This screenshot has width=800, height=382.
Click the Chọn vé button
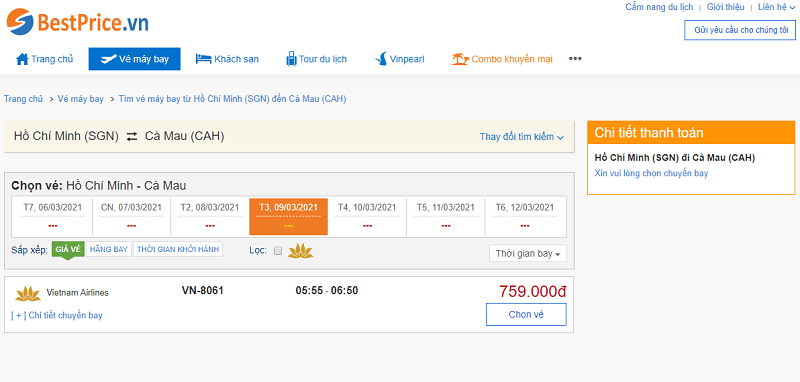526,315
